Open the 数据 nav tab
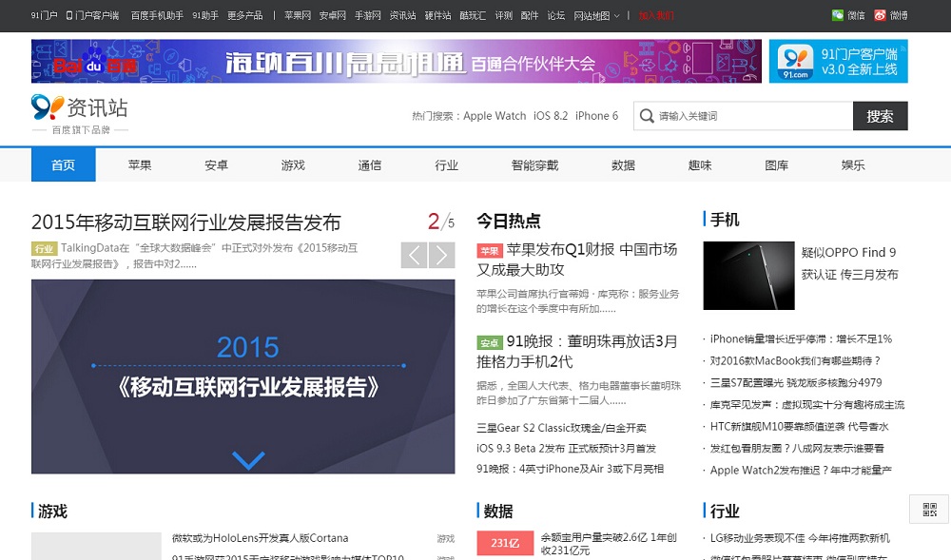This screenshot has width=951, height=560. (623, 164)
